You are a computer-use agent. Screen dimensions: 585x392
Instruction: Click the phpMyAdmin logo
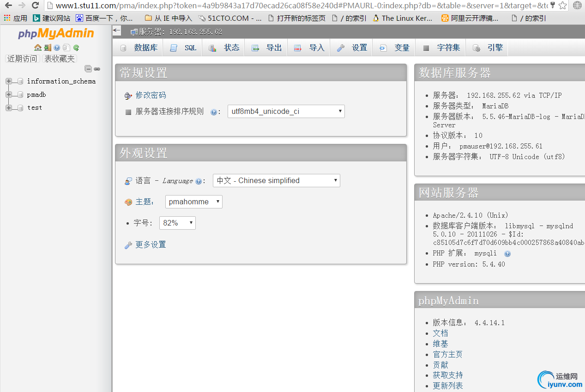tap(56, 33)
